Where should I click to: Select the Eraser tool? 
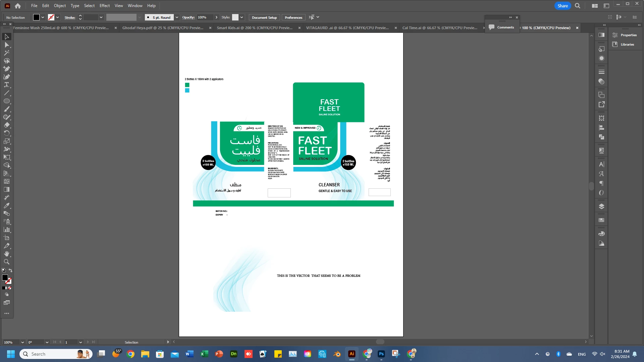7,125
